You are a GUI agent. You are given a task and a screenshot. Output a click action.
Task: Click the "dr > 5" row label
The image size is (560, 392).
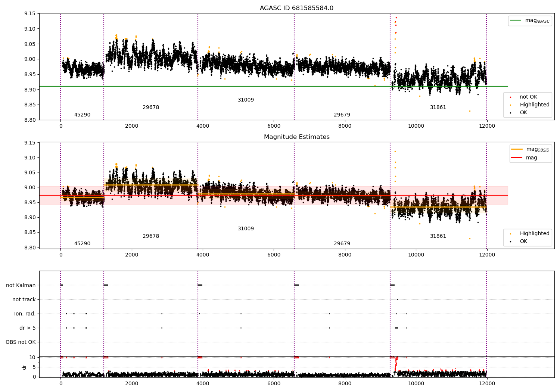point(28,328)
